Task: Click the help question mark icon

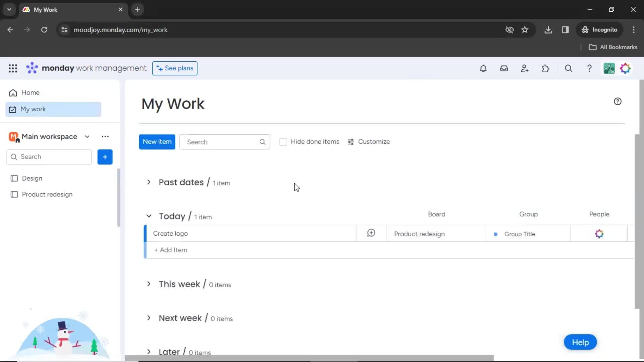Action: coord(618,101)
